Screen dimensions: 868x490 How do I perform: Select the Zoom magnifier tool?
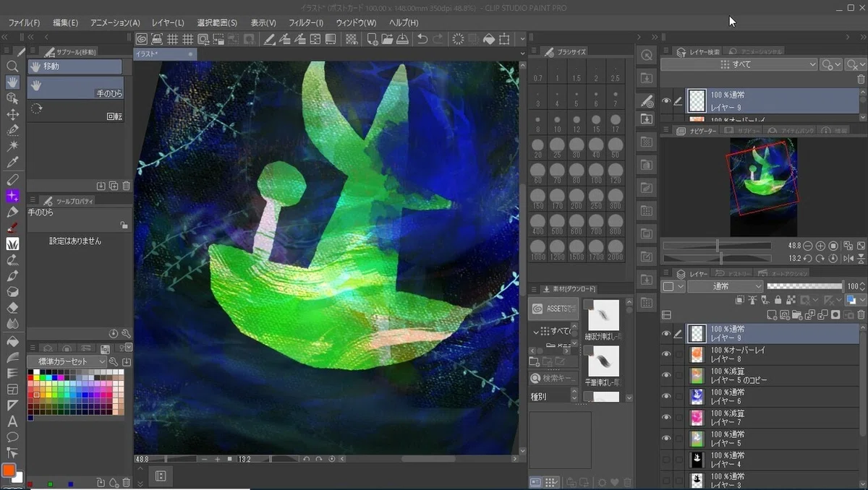click(x=12, y=66)
